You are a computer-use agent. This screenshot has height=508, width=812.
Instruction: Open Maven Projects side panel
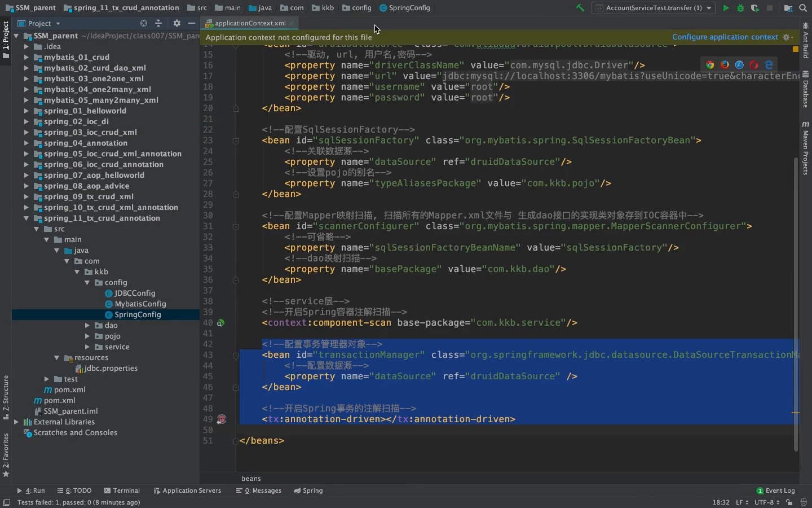pyautogui.click(x=806, y=148)
